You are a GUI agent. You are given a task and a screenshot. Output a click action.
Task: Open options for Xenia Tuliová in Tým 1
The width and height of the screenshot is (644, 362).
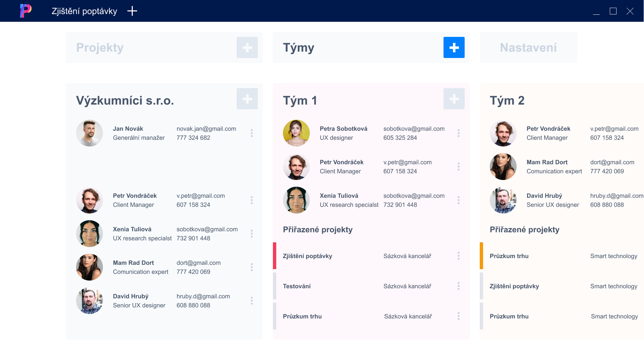pyautogui.click(x=458, y=200)
